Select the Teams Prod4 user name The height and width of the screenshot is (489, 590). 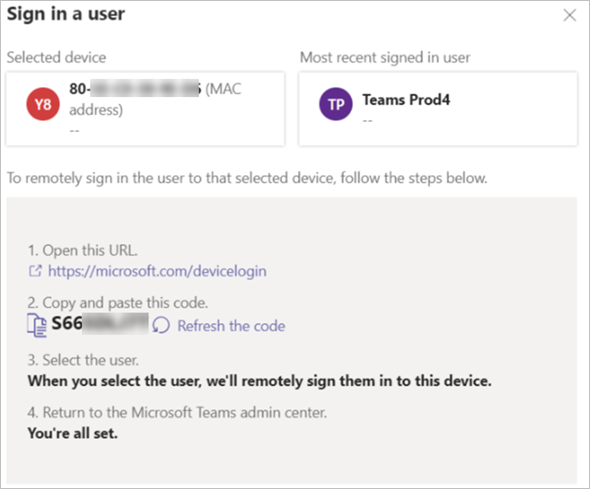(406, 100)
